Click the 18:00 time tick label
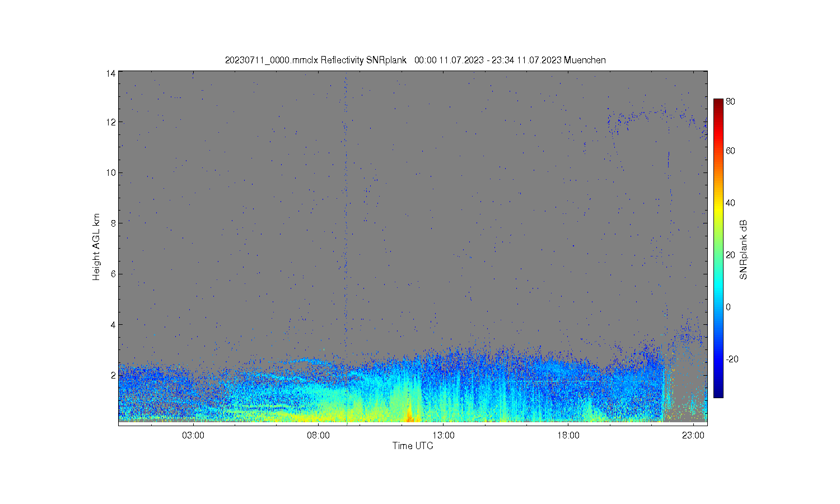The height and width of the screenshot is (504, 840). (x=568, y=436)
